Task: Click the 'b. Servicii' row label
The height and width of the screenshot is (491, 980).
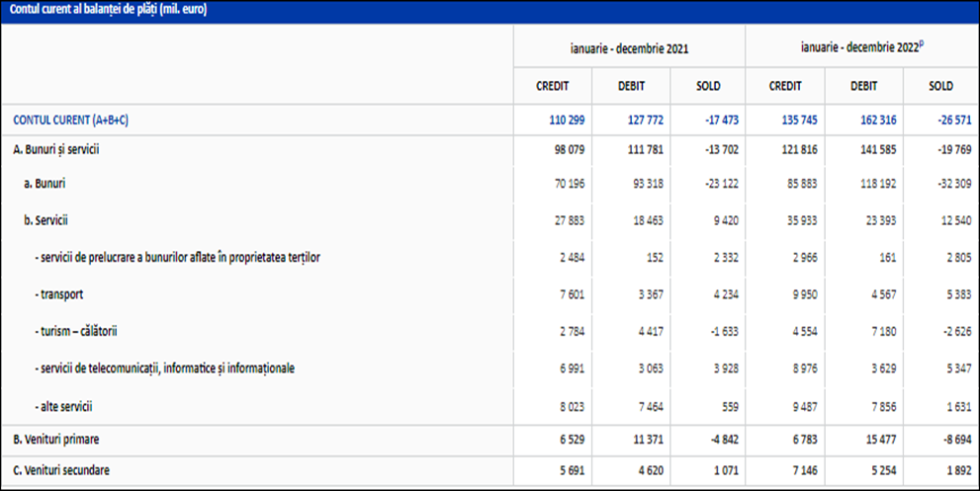Action: [48, 221]
